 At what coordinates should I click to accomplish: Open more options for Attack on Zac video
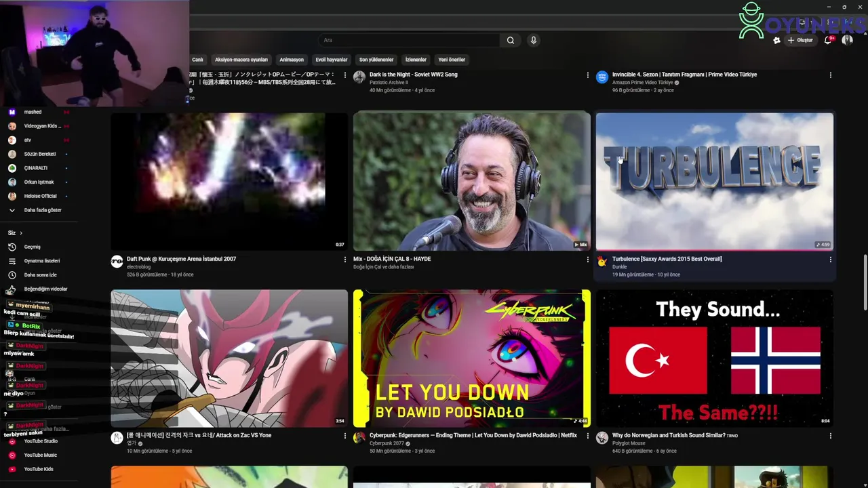coord(345,436)
